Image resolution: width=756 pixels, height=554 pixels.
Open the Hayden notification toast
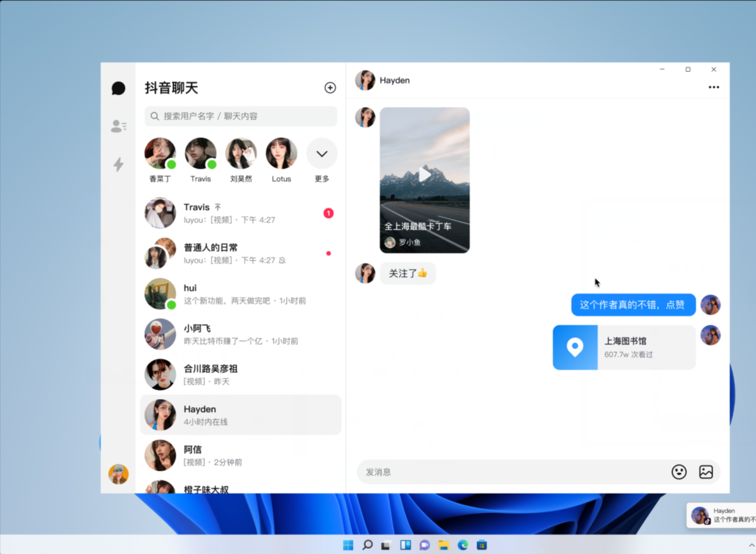(721, 515)
